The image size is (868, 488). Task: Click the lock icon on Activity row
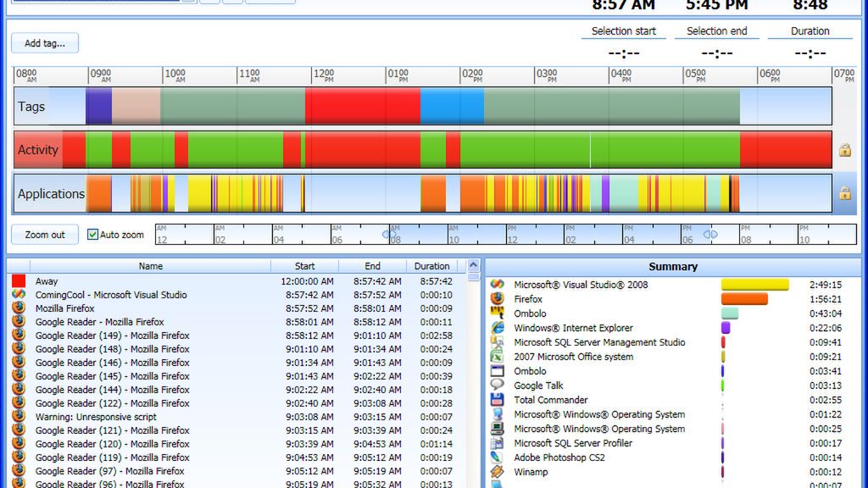pos(845,150)
